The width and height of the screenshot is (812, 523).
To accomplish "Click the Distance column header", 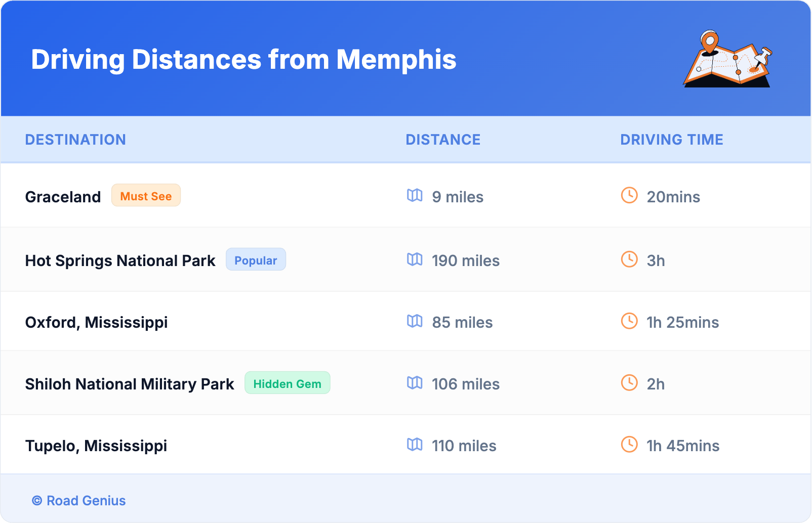I will click(x=443, y=140).
